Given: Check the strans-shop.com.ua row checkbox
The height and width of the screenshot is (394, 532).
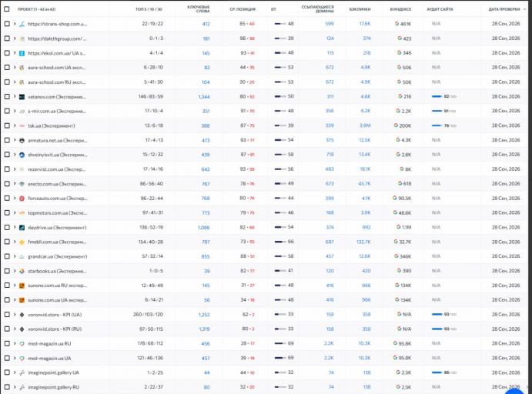Looking at the screenshot, I should pyautogui.click(x=7, y=24).
